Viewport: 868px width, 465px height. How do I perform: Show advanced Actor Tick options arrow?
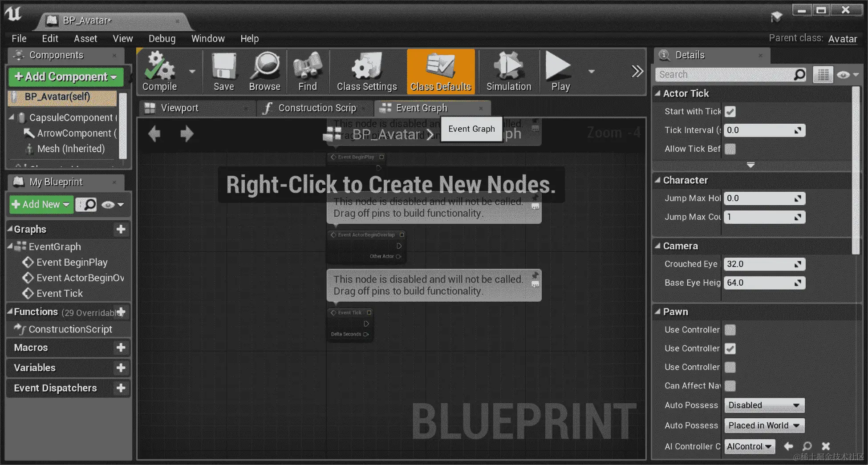tap(750, 165)
